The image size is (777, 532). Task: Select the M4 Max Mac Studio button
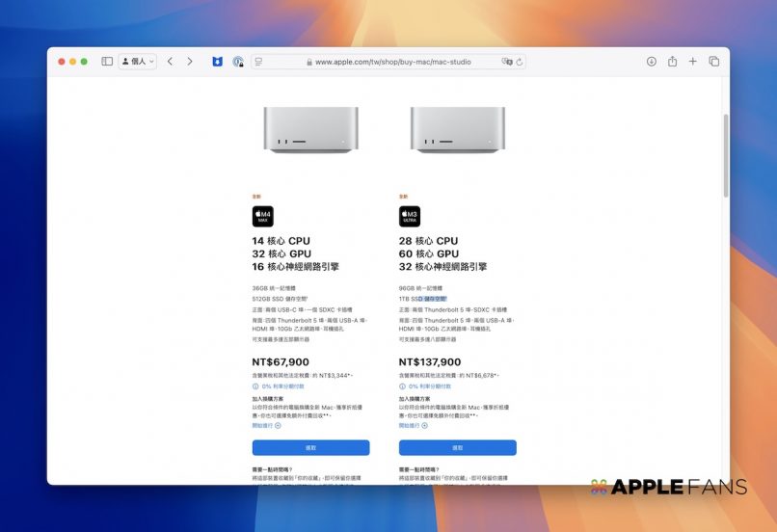[310, 447]
